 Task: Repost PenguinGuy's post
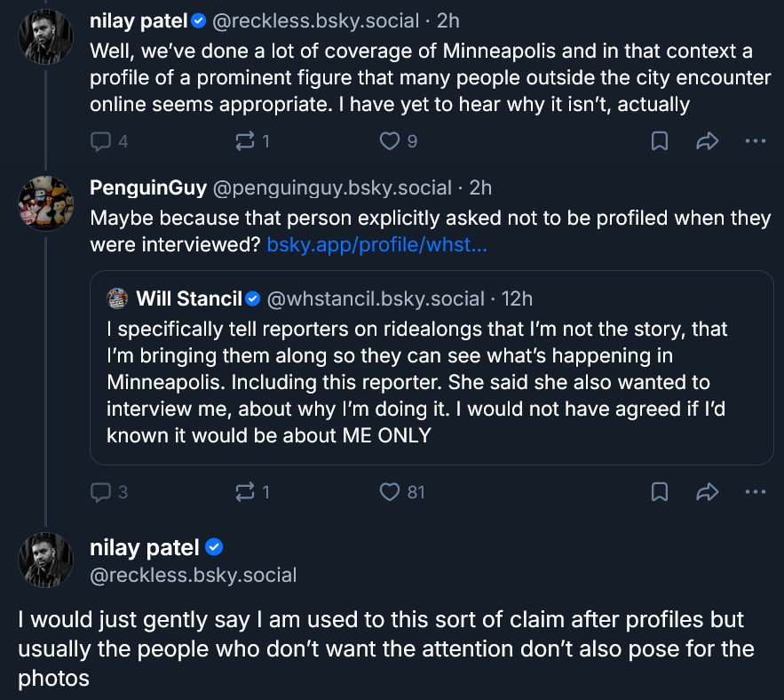coord(246,491)
